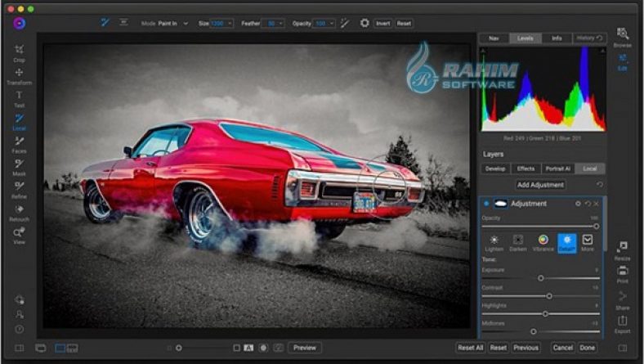Click the Reset All button

tap(470, 348)
